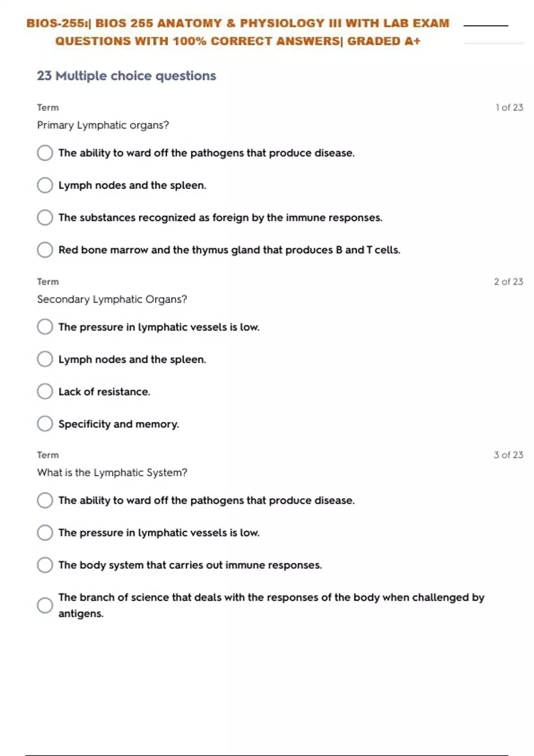Click the "Secondary Lymphatic Organs?" question text

coord(112,299)
